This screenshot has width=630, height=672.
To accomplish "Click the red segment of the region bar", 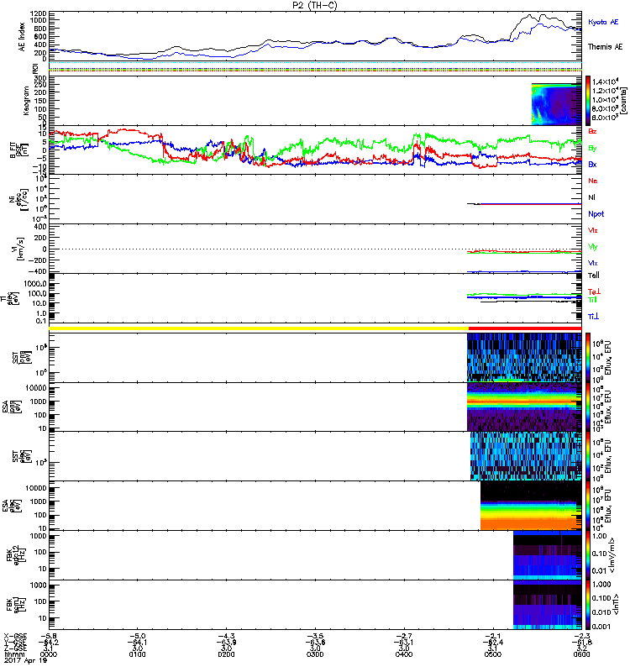I will 525,328.
